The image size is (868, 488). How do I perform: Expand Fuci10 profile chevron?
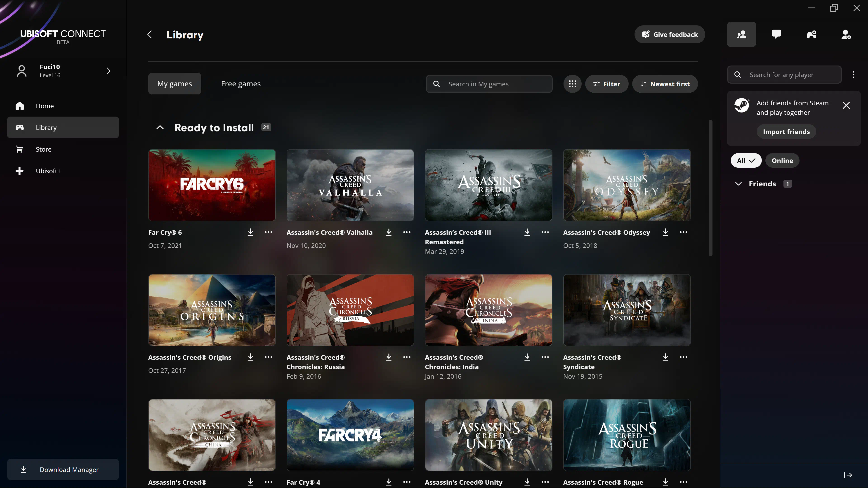pos(108,71)
